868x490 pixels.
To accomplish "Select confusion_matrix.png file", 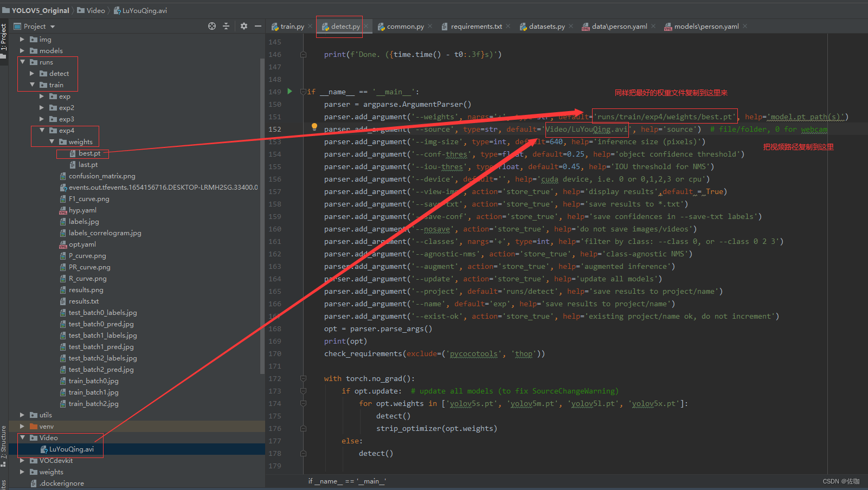I will [97, 176].
